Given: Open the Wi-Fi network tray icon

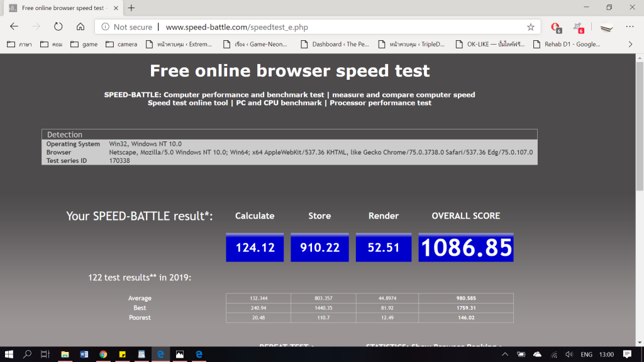Looking at the screenshot, I should 553,354.
